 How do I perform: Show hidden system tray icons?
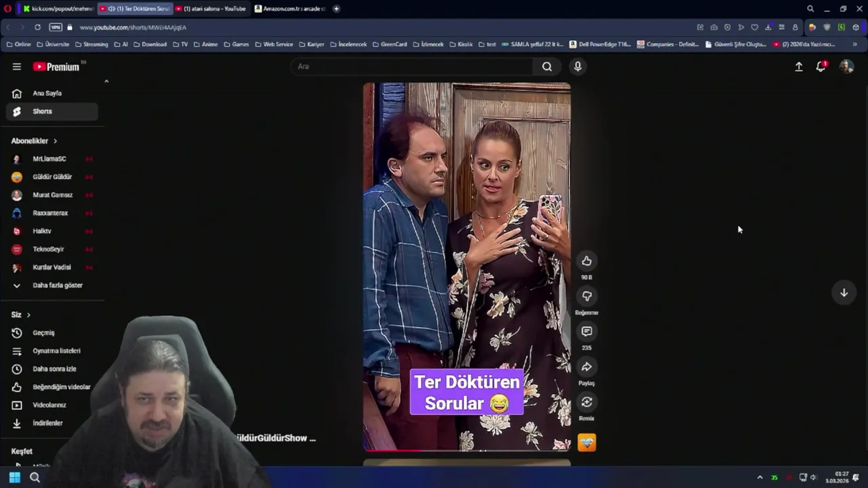(759, 478)
